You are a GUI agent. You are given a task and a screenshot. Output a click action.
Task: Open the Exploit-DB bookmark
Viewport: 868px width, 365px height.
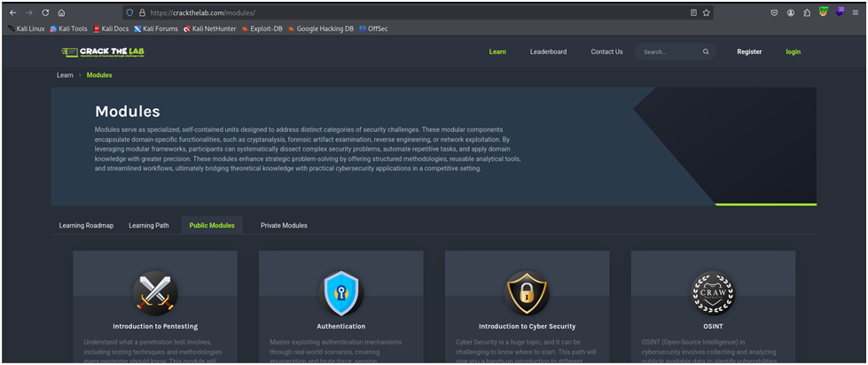pyautogui.click(x=262, y=28)
